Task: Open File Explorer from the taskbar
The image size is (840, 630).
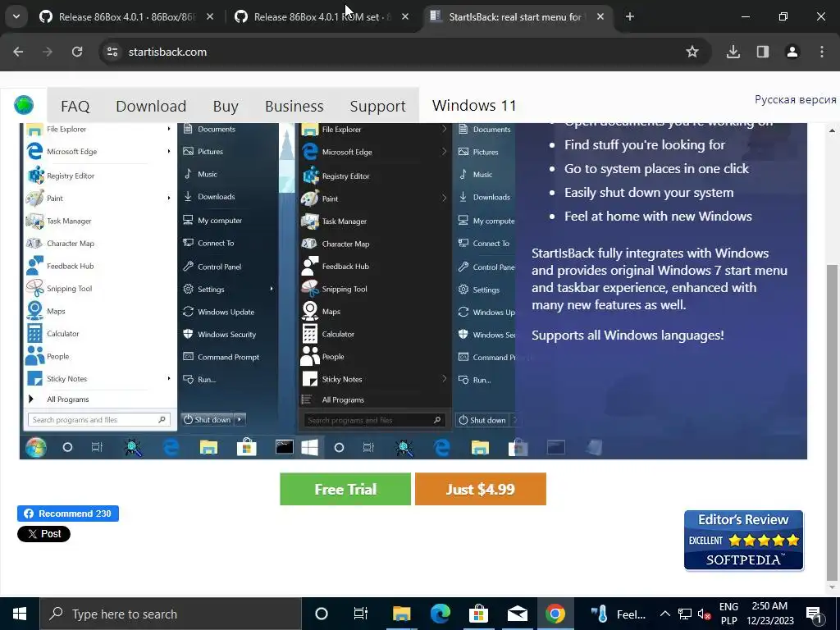Action: (x=401, y=614)
